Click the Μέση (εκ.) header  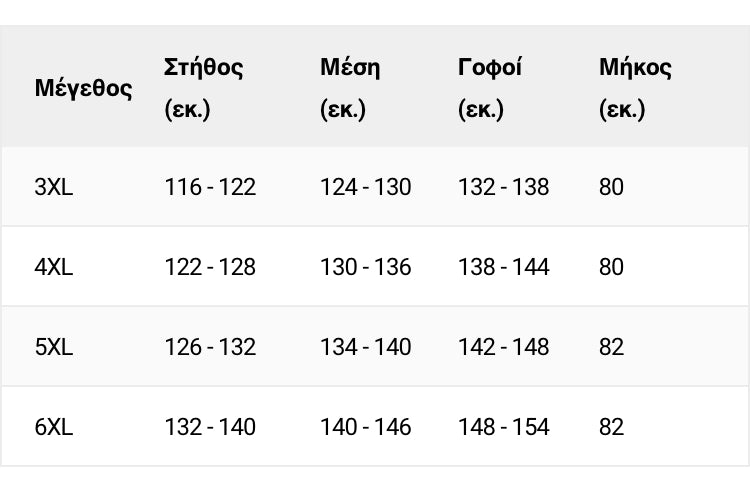click(350, 88)
